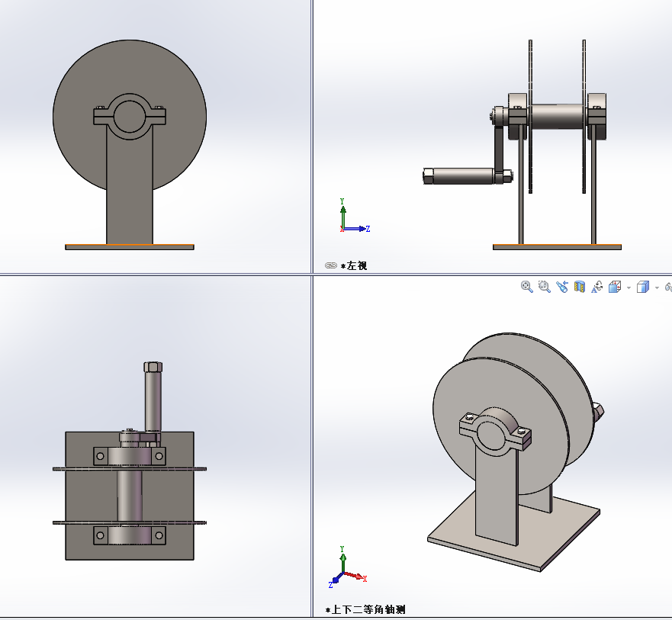Go back to Previous View

tap(562, 287)
